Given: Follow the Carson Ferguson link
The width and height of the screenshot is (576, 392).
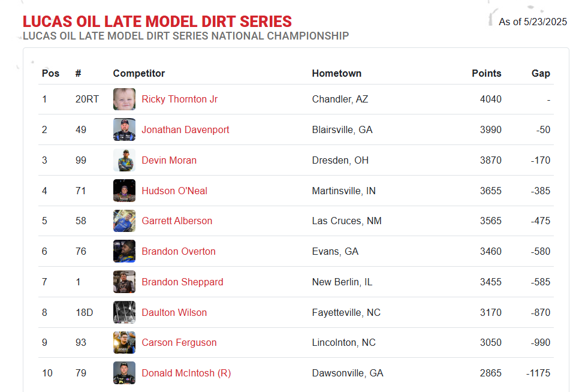Looking at the screenshot, I should pos(179,342).
